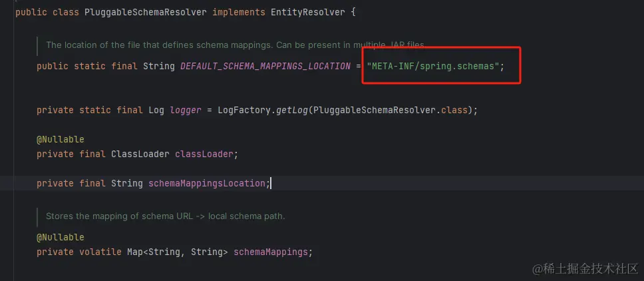Click the doc comment about schema mappings location
The image size is (644, 281).
236,45
